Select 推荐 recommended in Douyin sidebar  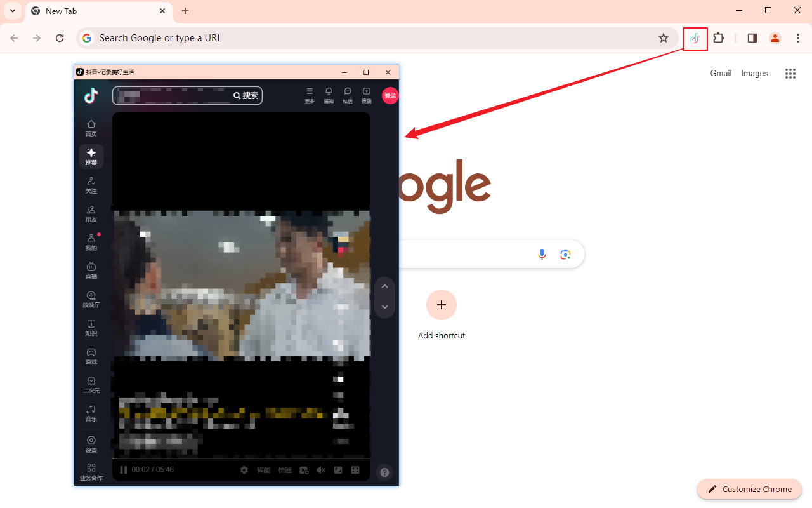(x=91, y=156)
